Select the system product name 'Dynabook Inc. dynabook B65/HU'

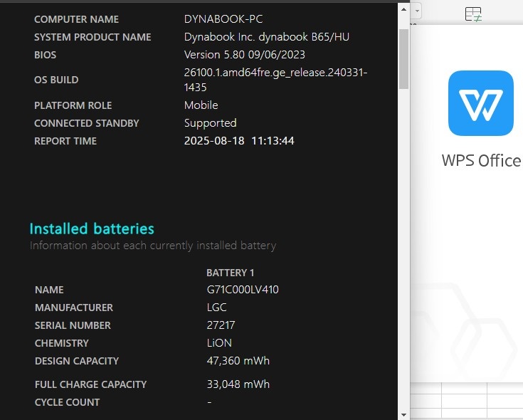[x=267, y=37]
